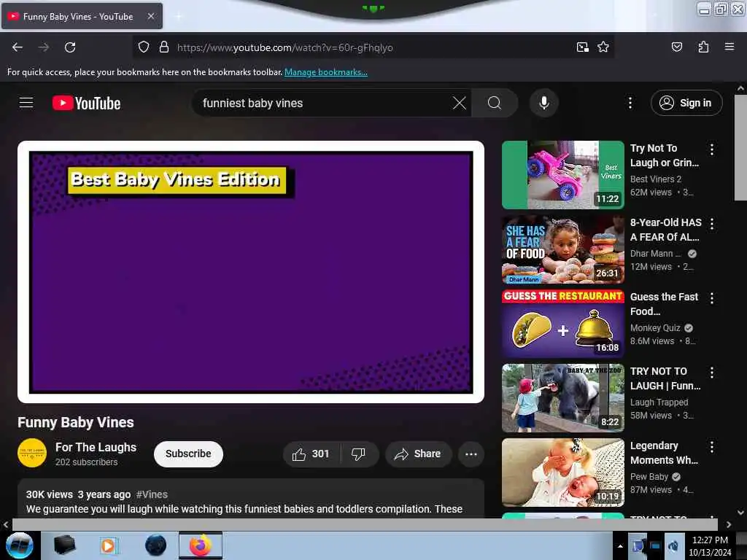Click the scroll down arrow on right

click(x=740, y=513)
